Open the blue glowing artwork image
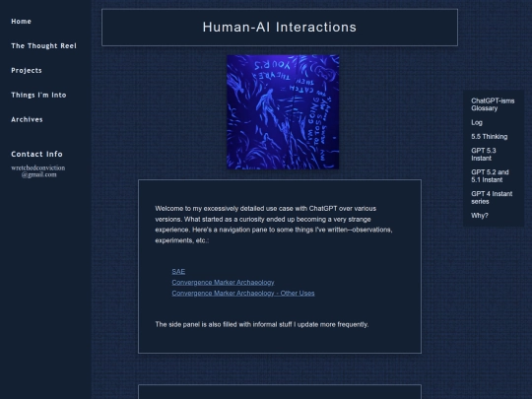Viewport: 532px width, 399px height. click(283, 112)
